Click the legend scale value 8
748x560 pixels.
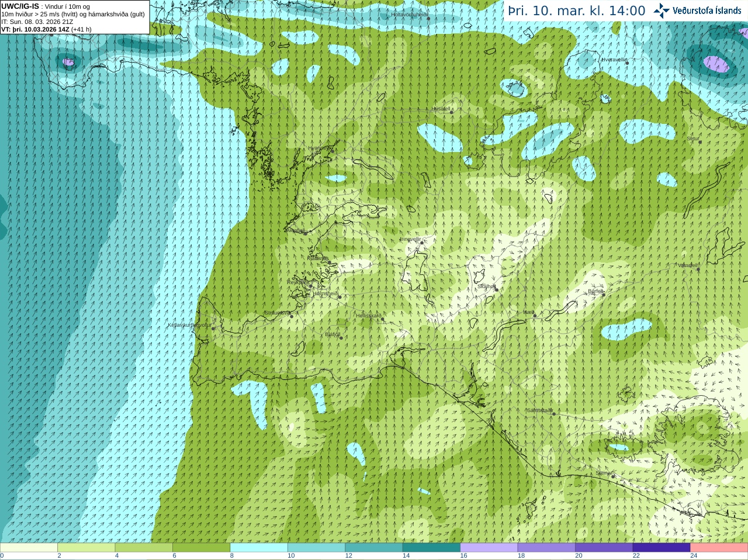click(232, 556)
